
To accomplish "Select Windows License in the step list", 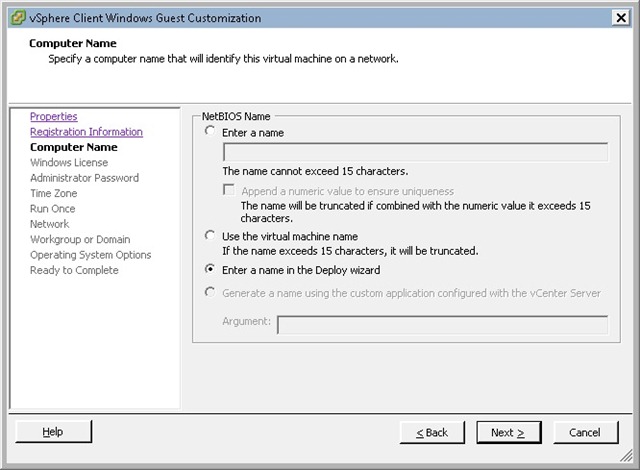I will (x=69, y=163).
